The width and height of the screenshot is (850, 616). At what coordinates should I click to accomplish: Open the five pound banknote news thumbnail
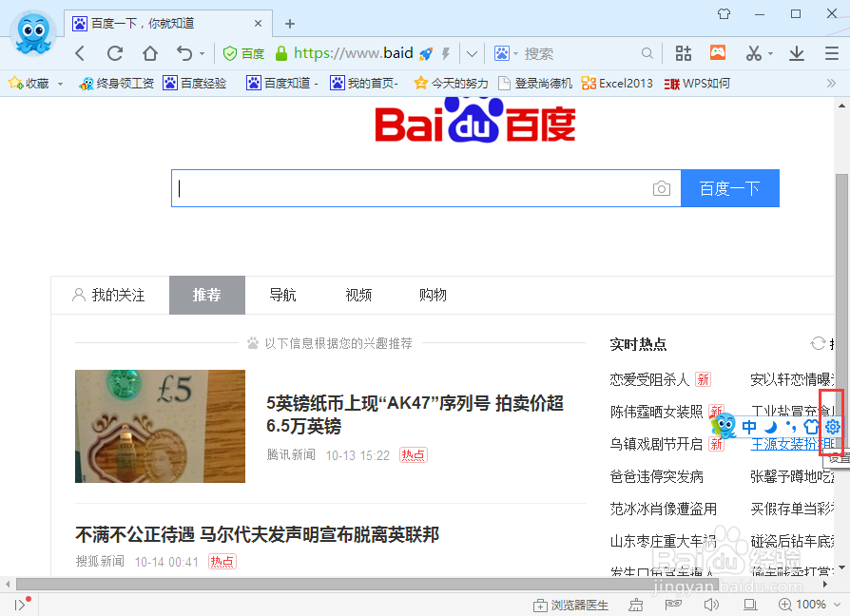coord(160,427)
